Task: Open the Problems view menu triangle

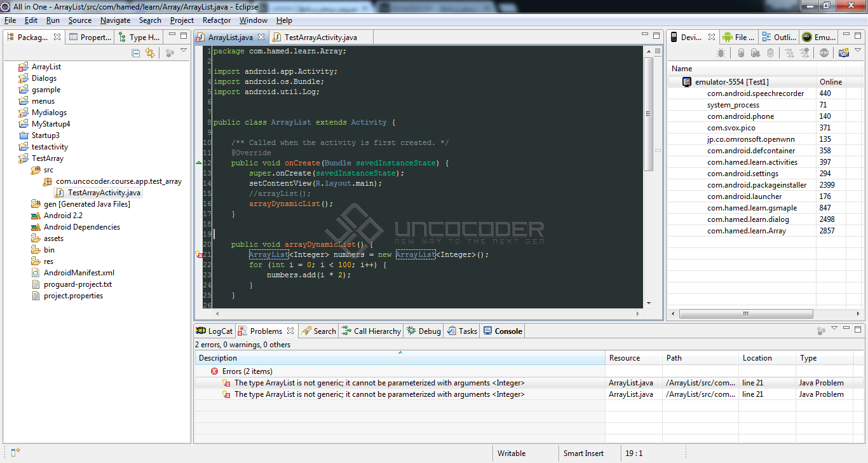Action: 834,329
